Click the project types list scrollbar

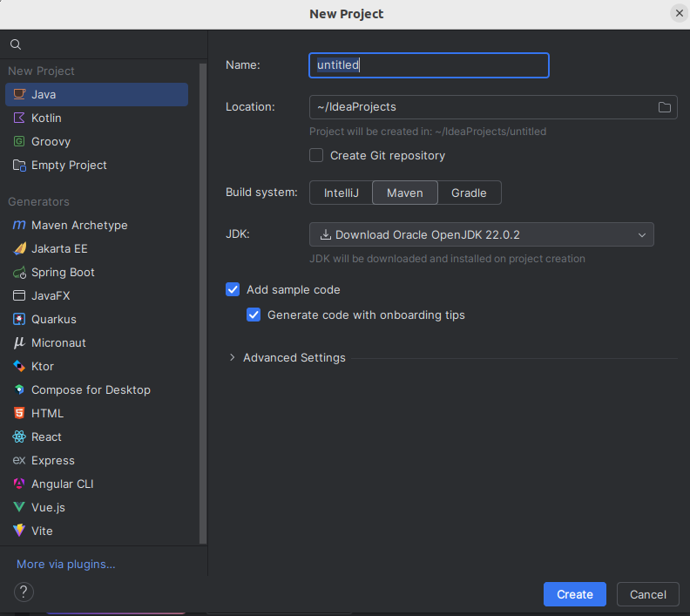click(203, 303)
